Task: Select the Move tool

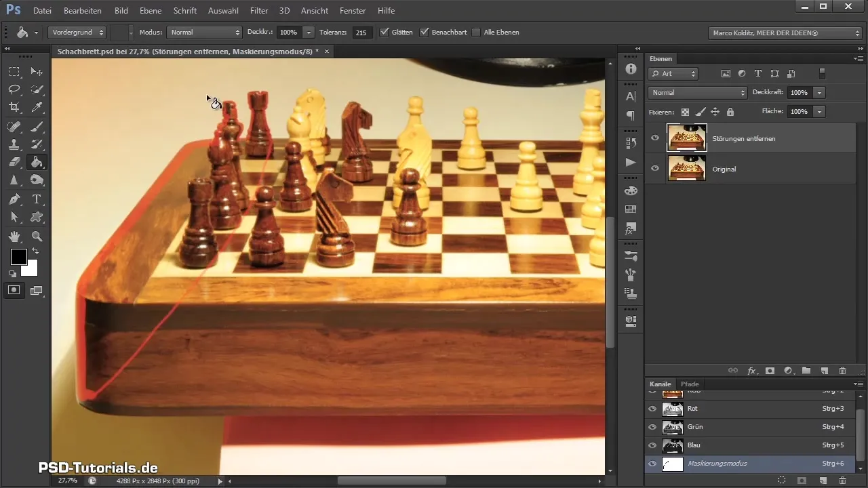Action: (x=37, y=71)
